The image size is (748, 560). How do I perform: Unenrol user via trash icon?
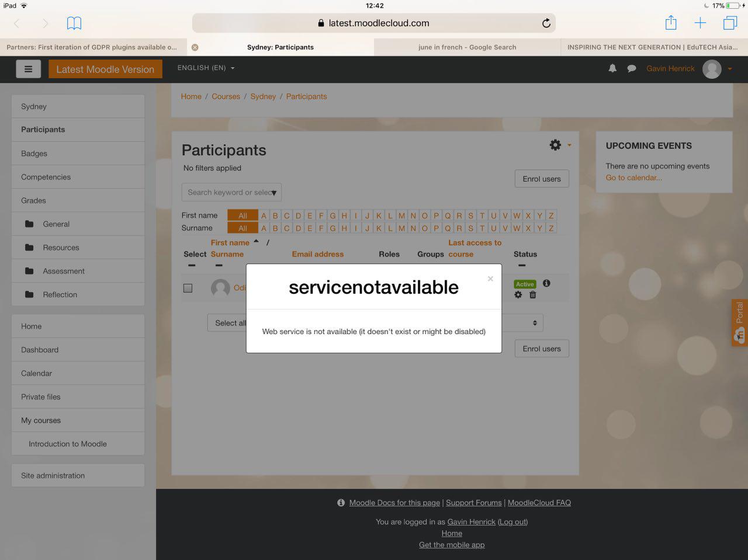[532, 295]
